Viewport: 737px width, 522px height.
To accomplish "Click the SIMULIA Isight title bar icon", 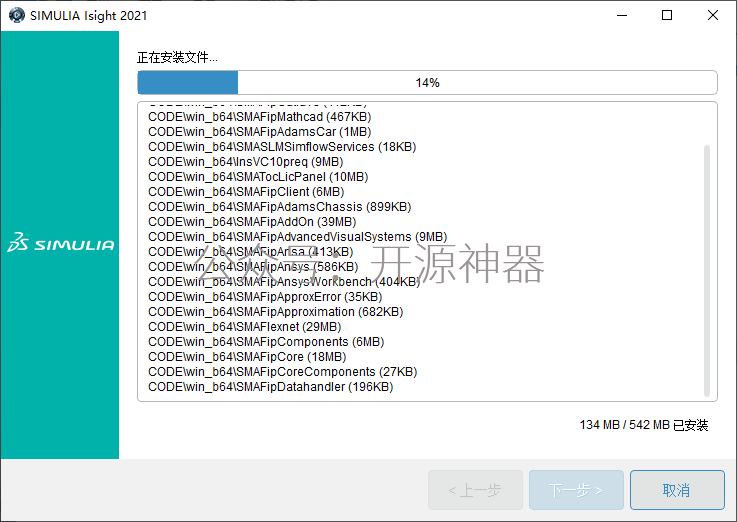I will [x=17, y=16].
